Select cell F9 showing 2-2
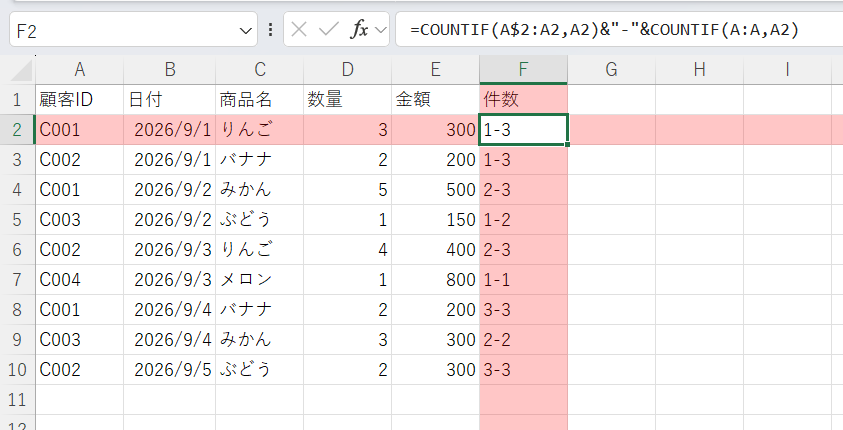 tap(523, 340)
